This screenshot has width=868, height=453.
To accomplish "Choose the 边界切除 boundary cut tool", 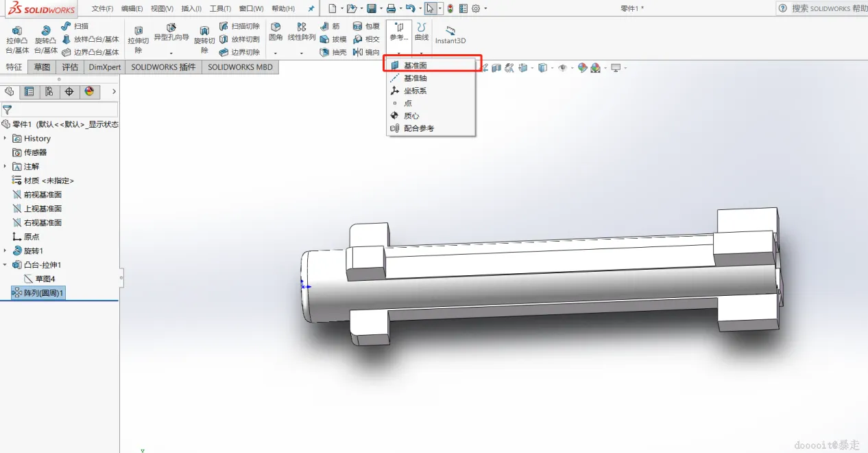I will (x=239, y=52).
